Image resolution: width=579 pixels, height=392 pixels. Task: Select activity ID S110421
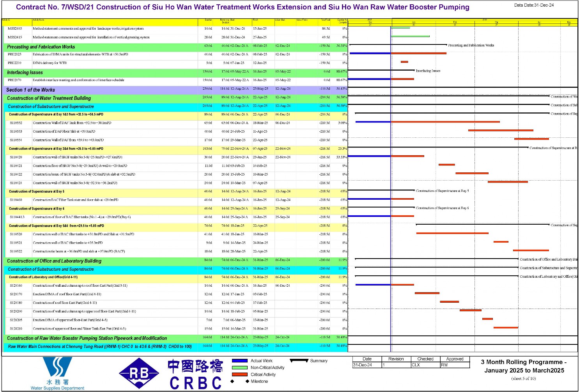coord(16,166)
